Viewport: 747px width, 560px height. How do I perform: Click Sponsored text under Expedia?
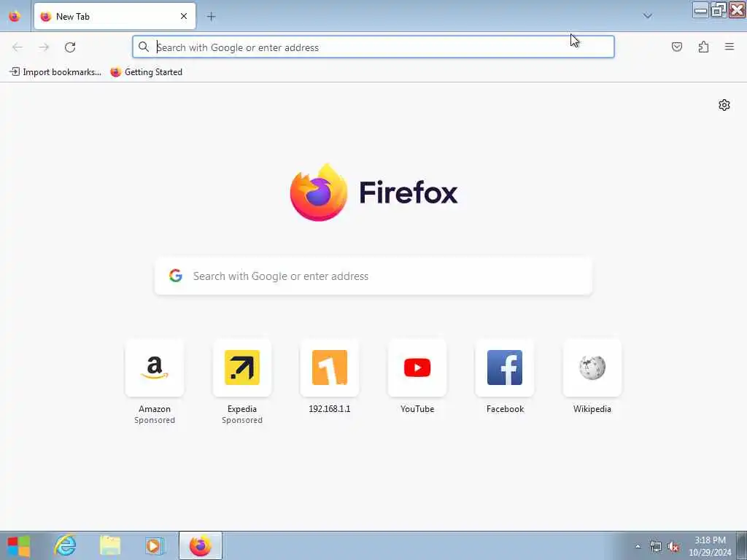point(242,420)
